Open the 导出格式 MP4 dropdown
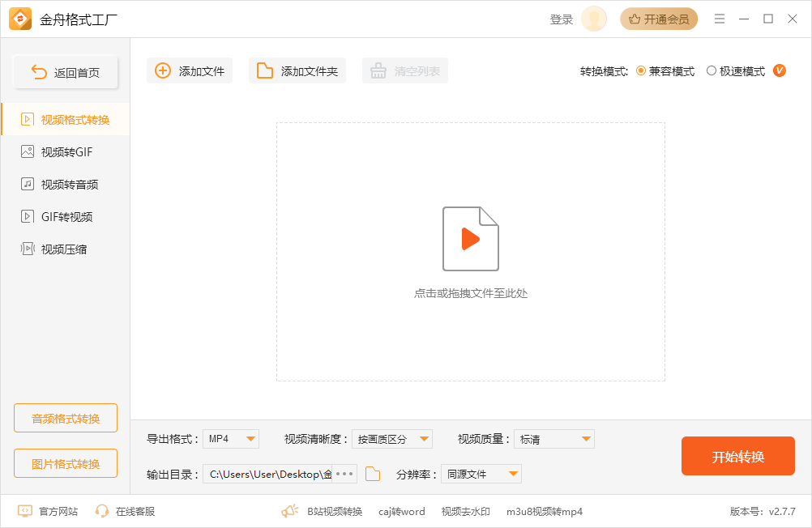 click(x=231, y=438)
